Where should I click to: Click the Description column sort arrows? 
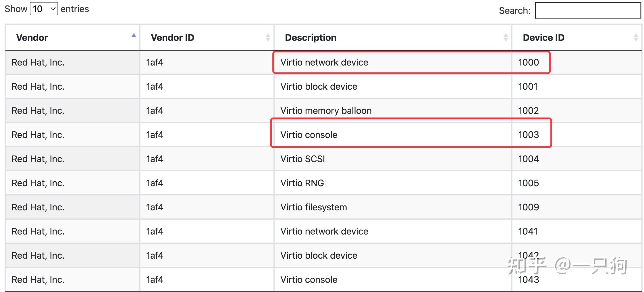click(x=506, y=37)
